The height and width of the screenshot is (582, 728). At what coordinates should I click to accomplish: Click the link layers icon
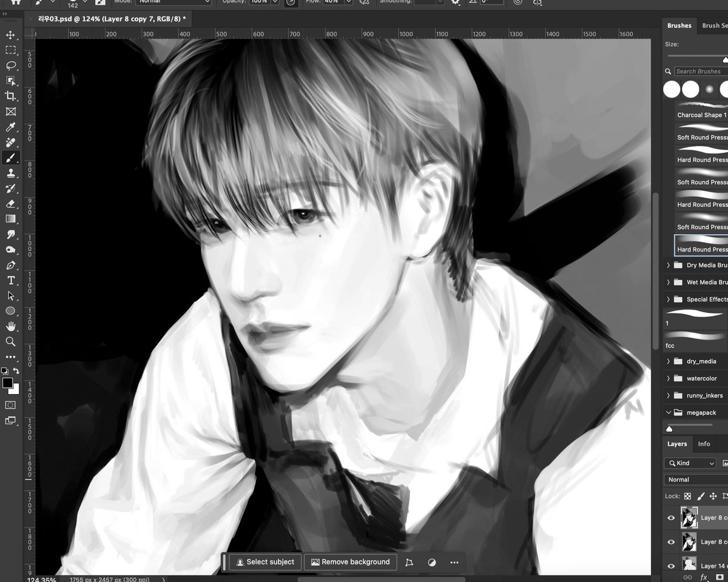[687, 577]
